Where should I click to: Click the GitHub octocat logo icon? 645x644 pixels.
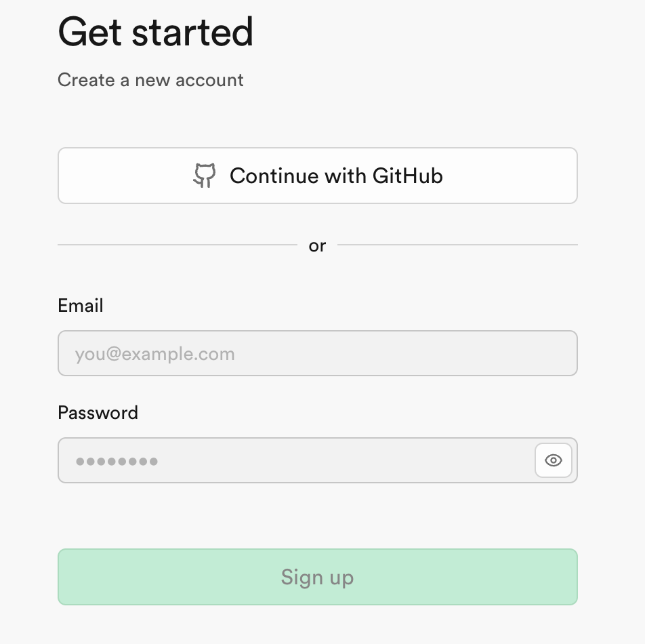204,176
